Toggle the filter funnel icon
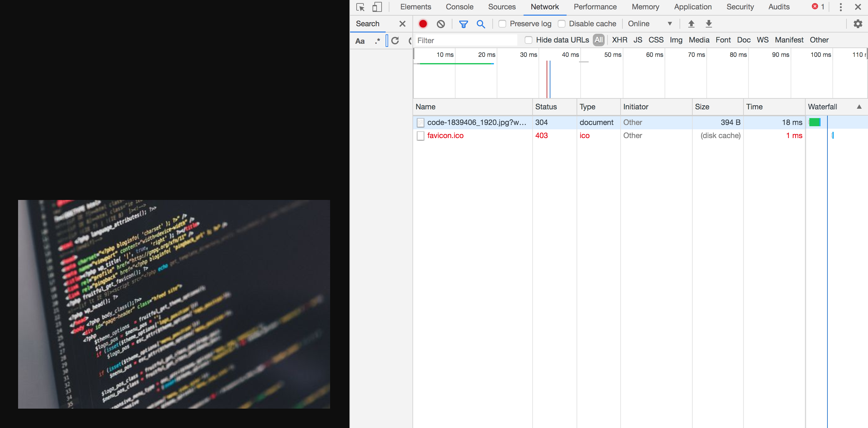The height and width of the screenshot is (428, 868). [x=463, y=24]
